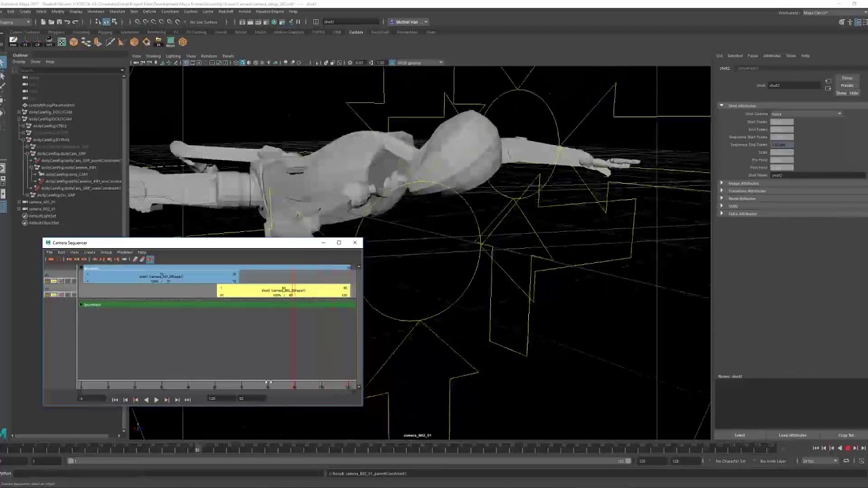868x488 pixels.
Task: Expand the Soundtrack track in Camera Sequencer
Action: [x=81, y=304]
